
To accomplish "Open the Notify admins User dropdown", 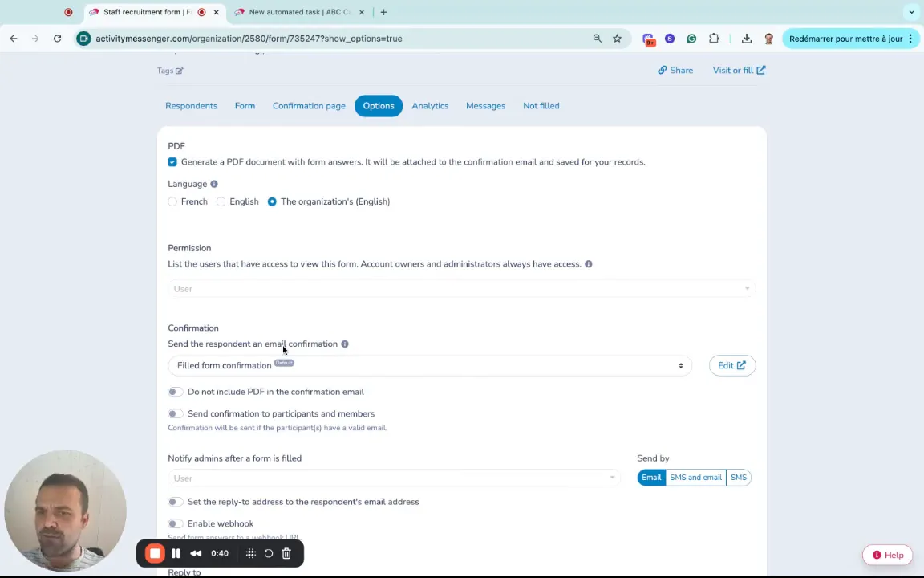I will pyautogui.click(x=393, y=478).
